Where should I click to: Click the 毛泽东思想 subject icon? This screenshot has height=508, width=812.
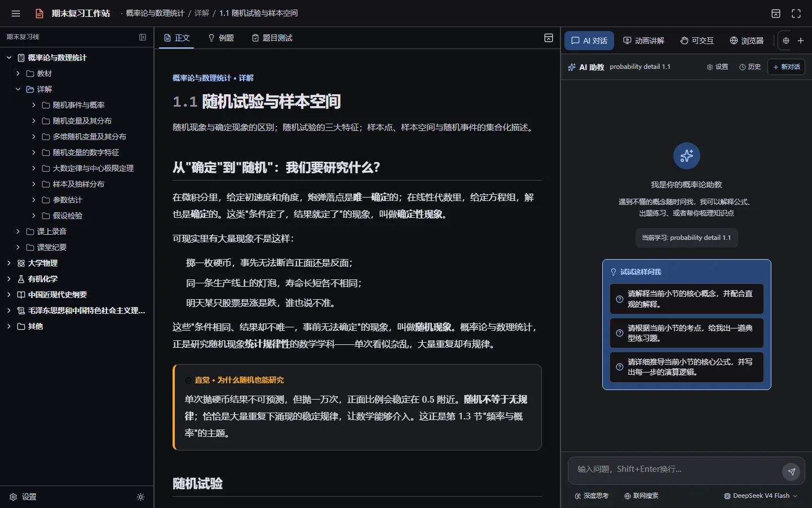tap(21, 310)
